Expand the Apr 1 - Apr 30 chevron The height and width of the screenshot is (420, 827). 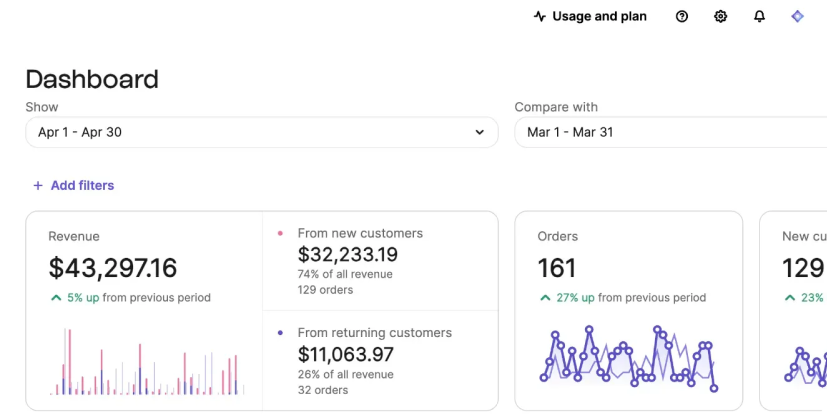pyautogui.click(x=479, y=132)
